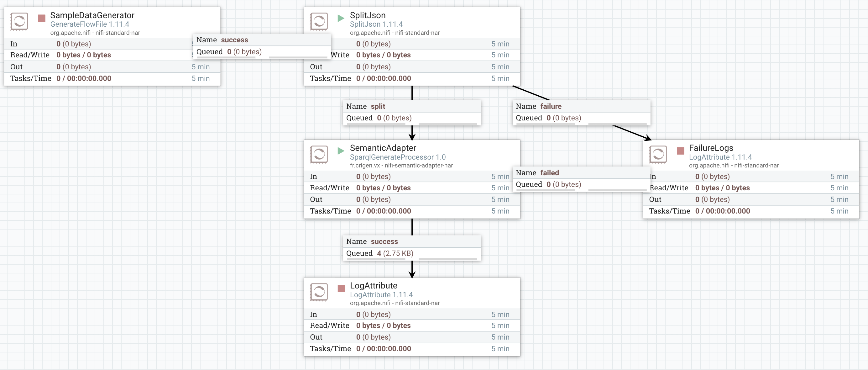Select the SampleDataGenerator processor title
Viewport: 868px width, 370px height.
point(92,15)
